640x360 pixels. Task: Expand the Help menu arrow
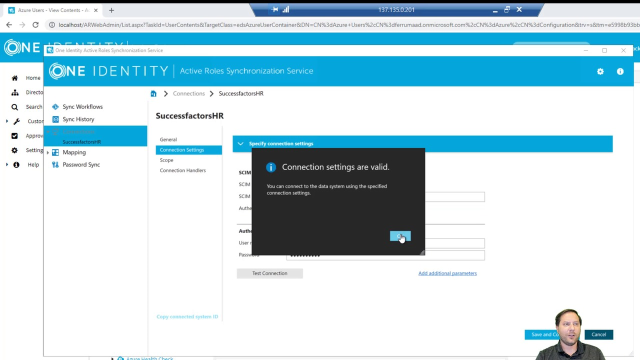7,165
